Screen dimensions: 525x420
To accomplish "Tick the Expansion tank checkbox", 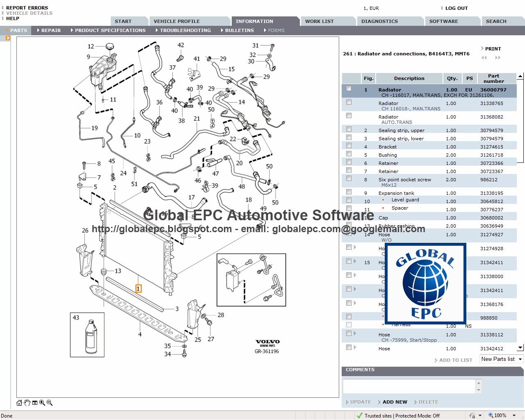I will click(349, 192).
